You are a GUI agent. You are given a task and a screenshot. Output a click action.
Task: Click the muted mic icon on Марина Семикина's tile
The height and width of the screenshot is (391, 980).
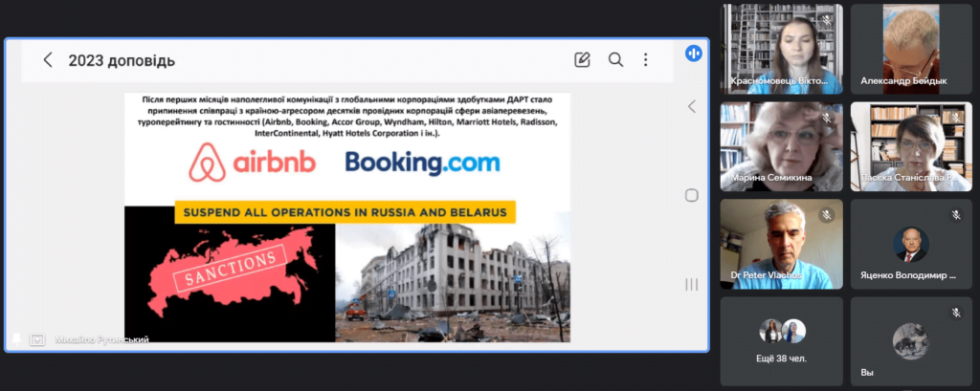tap(826, 118)
